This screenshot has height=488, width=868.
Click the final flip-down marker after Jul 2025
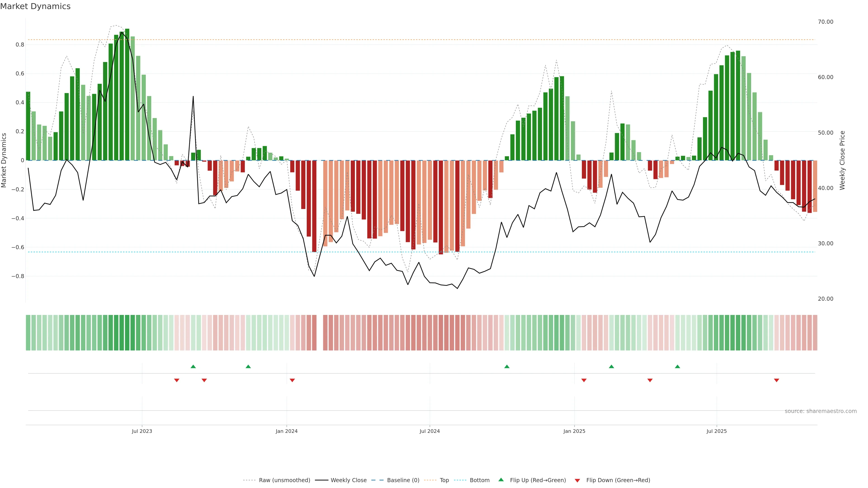[x=777, y=380]
